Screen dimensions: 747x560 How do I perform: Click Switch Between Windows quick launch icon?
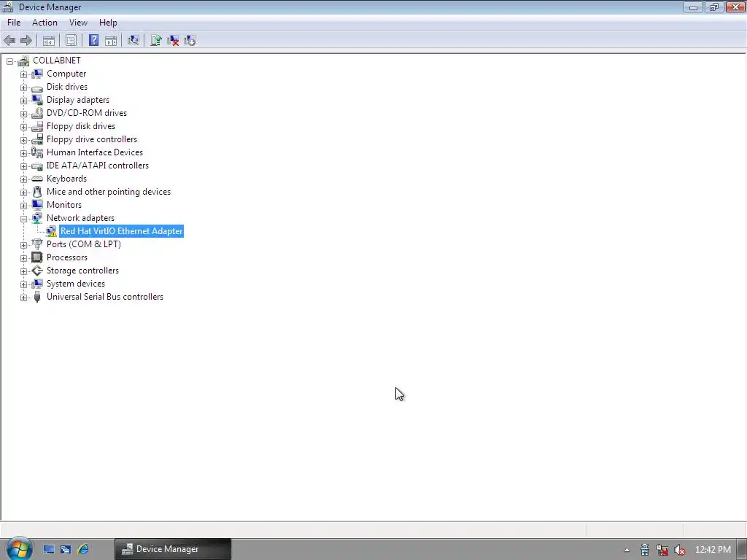pyautogui.click(x=66, y=550)
